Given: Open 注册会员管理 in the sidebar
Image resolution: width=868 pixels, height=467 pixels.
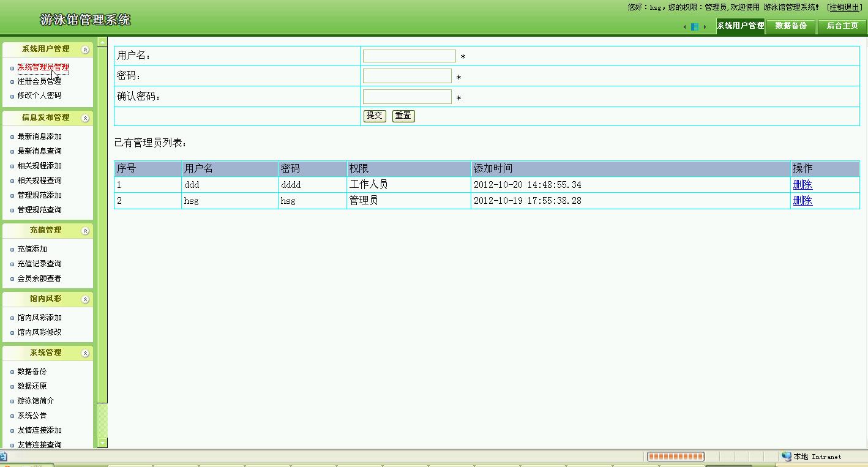Looking at the screenshot, I should pos(39,81).
